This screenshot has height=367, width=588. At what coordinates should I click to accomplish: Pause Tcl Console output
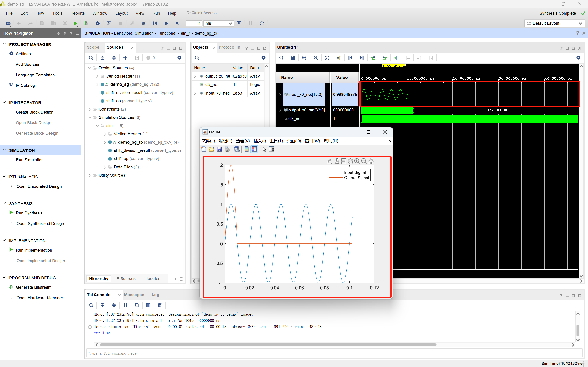pyautogui.click(x=125, y=305)
